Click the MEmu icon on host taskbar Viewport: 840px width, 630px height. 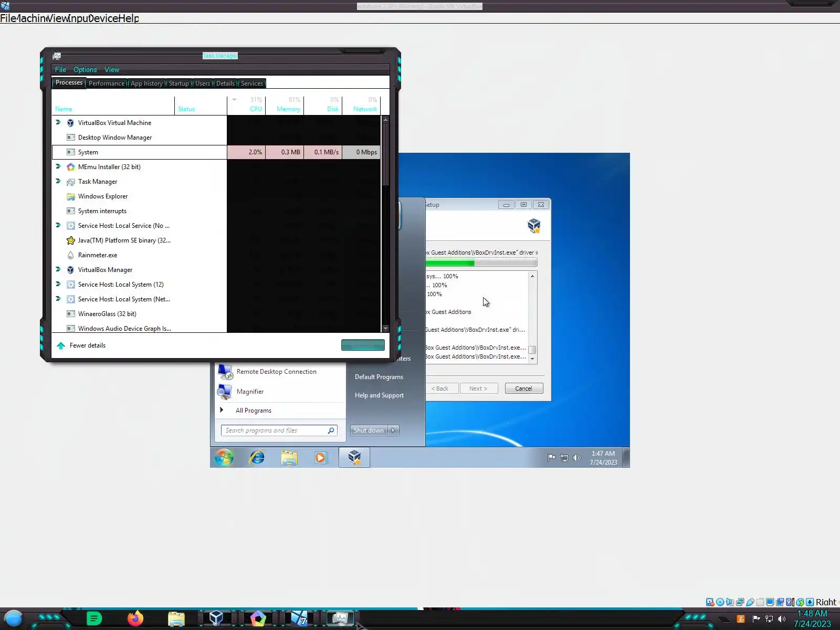click(258, 618)
